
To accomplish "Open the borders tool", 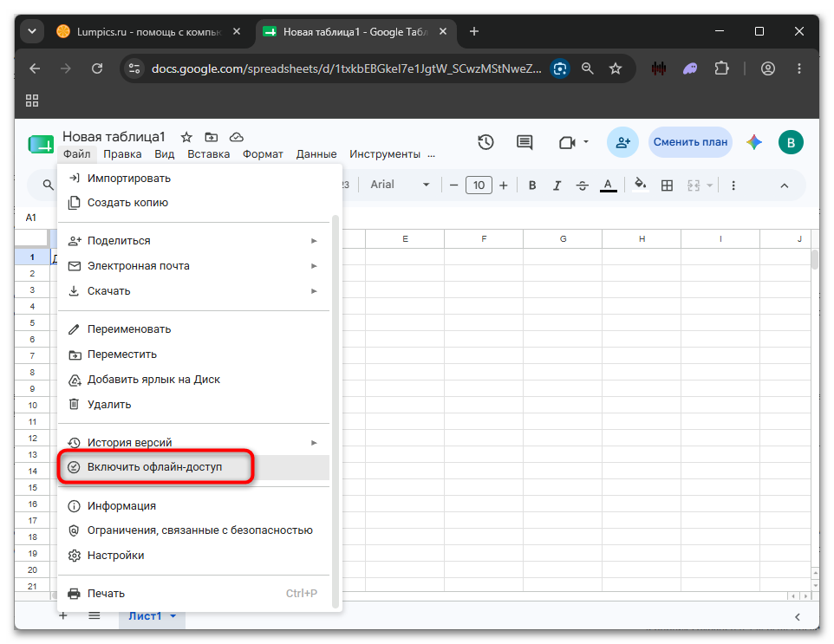I will click(667, 185).
